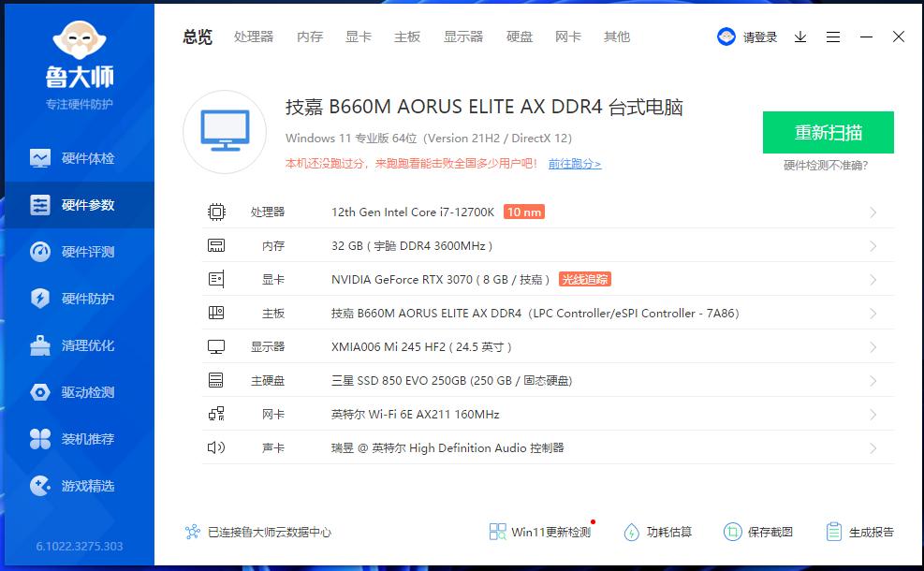The height and width of the screenshot is (571, 924).
Task: Click the 保存截图 screenshot icon
Action: 732,532
